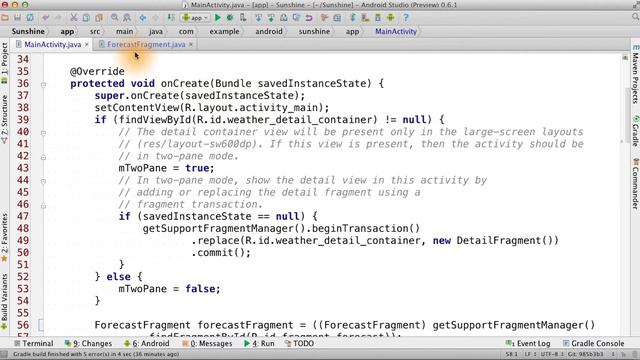Close the ForecastFragment.java tab
Screen dimensions: 640x360
191,44
